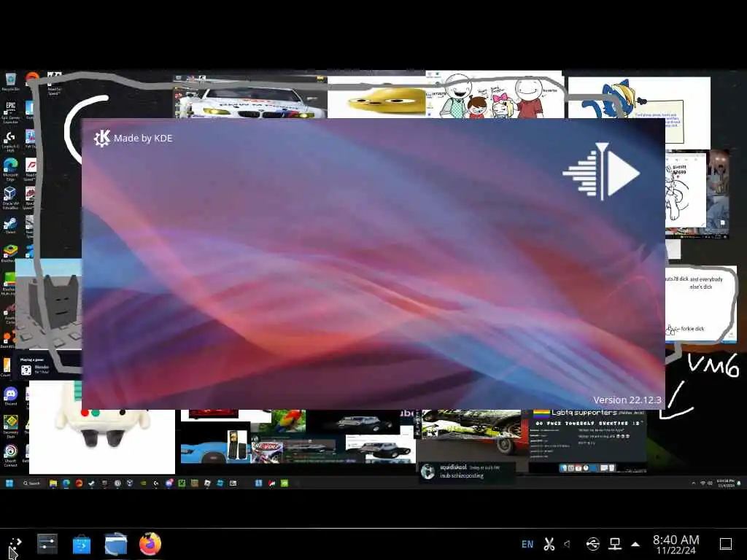Open the Dolphin file manager

click(116, 544)
